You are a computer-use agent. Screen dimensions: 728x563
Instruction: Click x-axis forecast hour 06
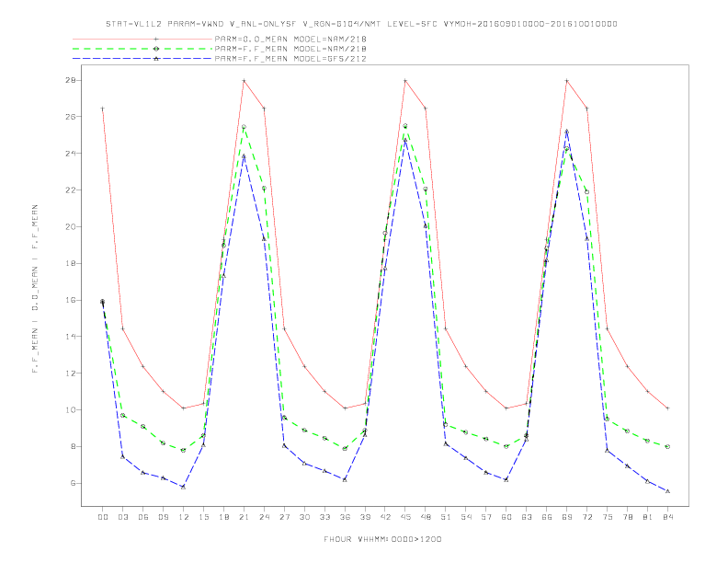pyautogui.click(x=143, y=517)
